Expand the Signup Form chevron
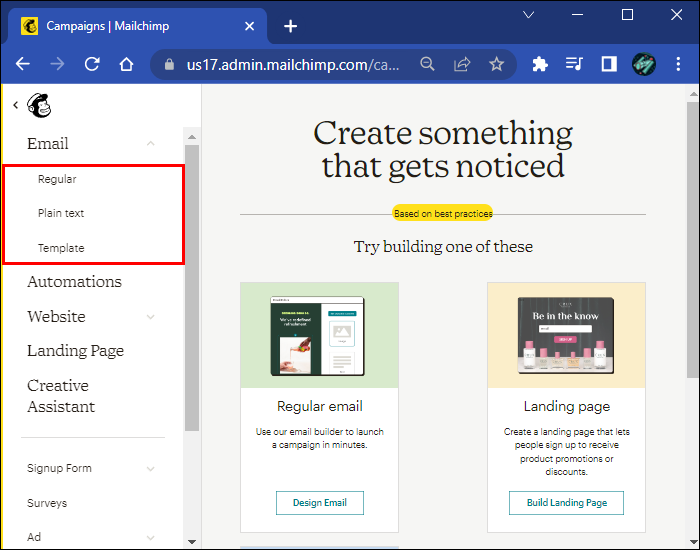The image size is (700, 550). 151,469
